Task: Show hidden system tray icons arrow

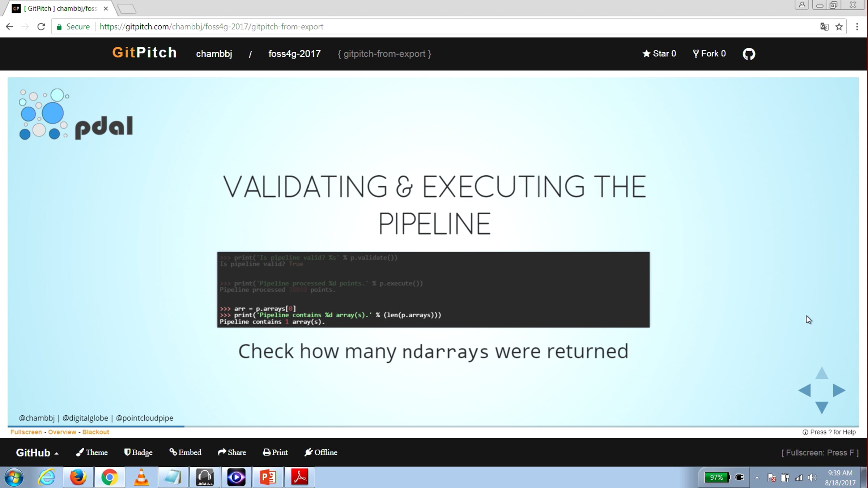Action: point(757,478)
